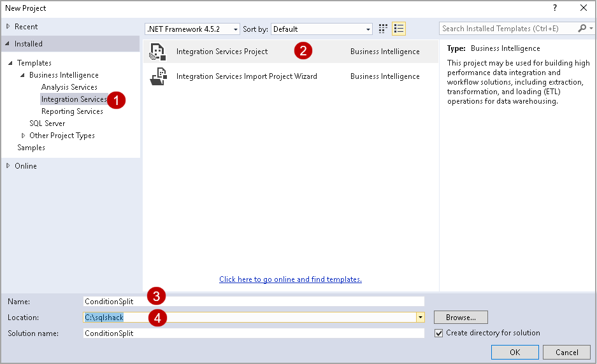The image size is (597, 364).
Task: Click the Integration Services Project template icon
Action: (x=157, y=52)
